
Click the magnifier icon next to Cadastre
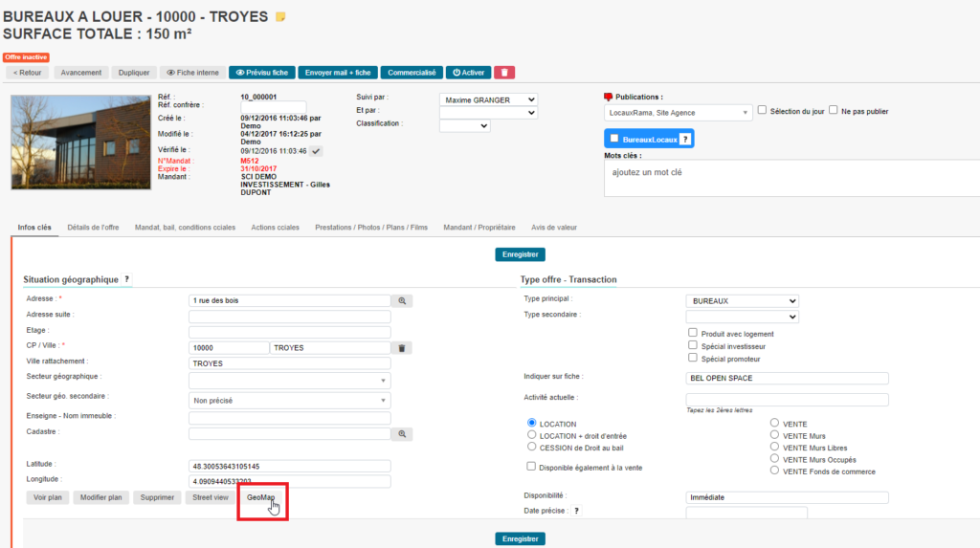[x=403, y=434]
